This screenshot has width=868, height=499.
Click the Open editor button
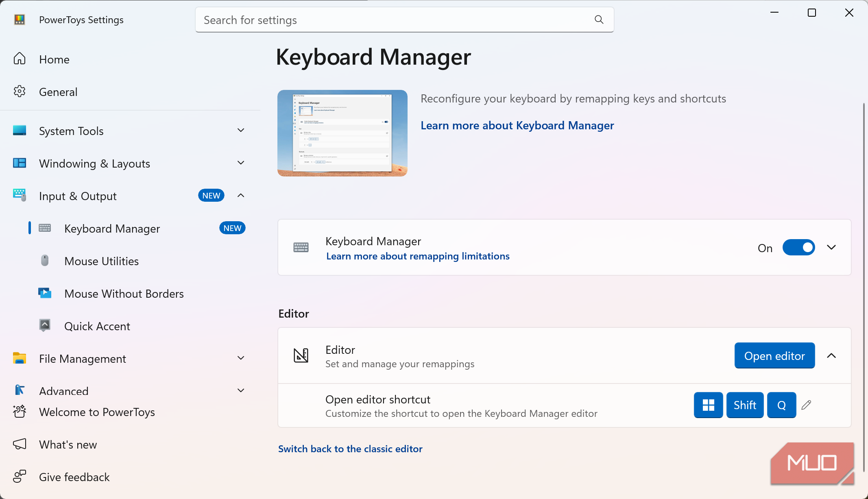774,356
